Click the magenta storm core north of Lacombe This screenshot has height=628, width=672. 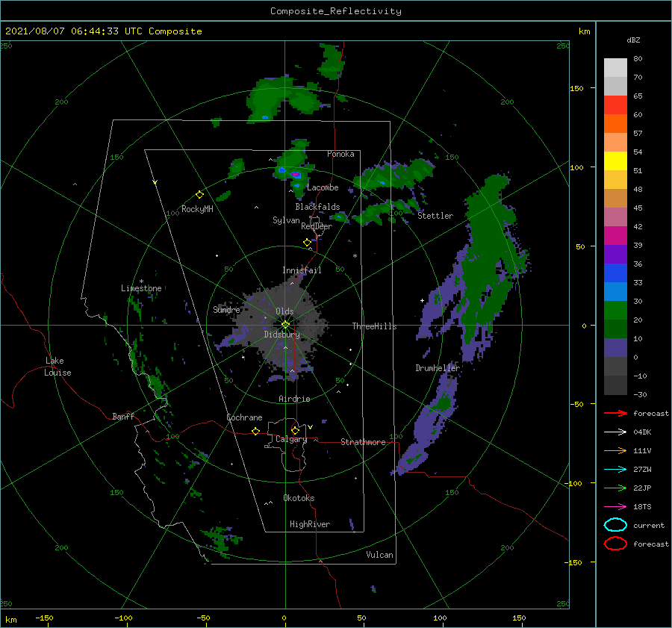(295, 175)
